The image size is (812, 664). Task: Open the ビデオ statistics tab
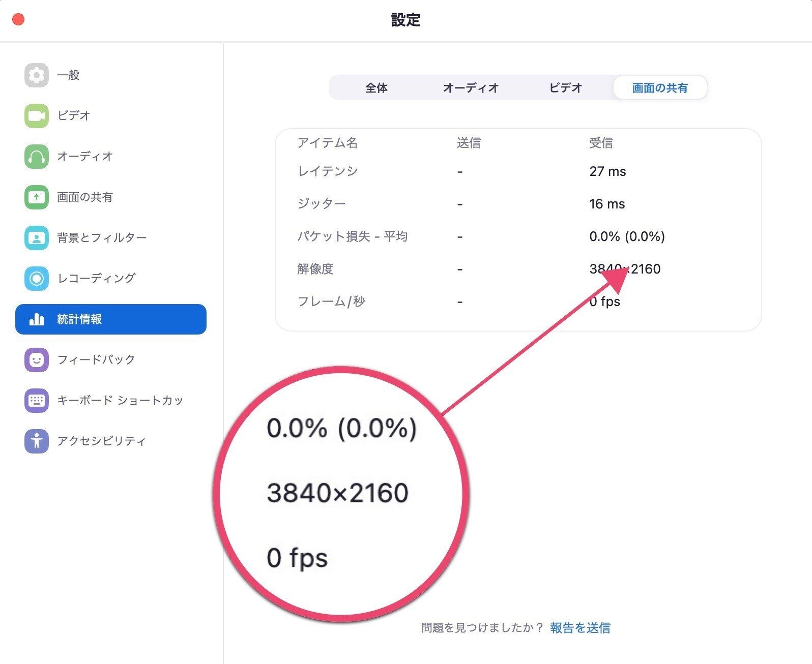pyautogui.click(x=565, y=88)
